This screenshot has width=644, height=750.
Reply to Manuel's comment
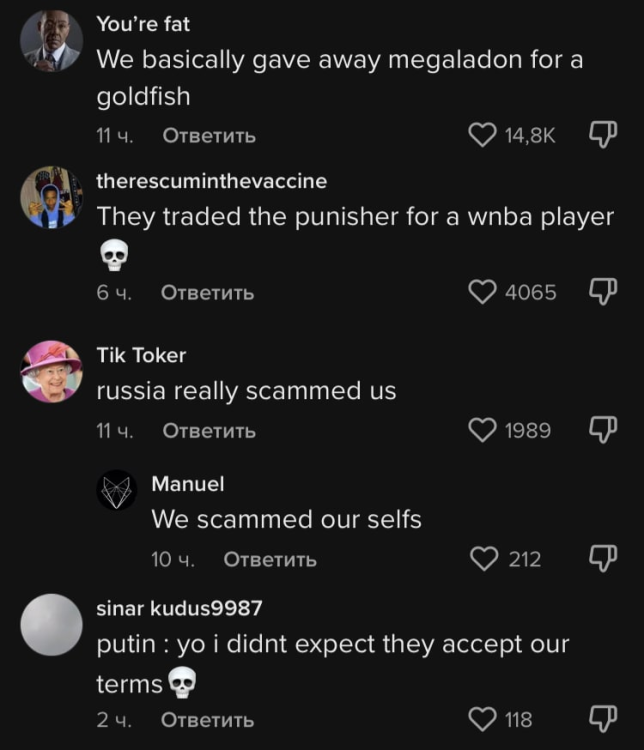[x=270, y=559]
